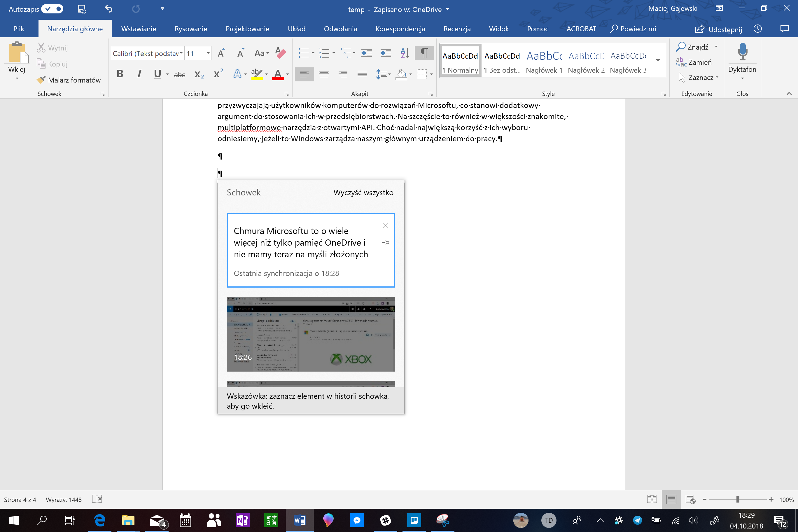Switch to the Odwołania tab
Image resolution: width=798 pixels, height=532 pixels.
coord(340,29)
